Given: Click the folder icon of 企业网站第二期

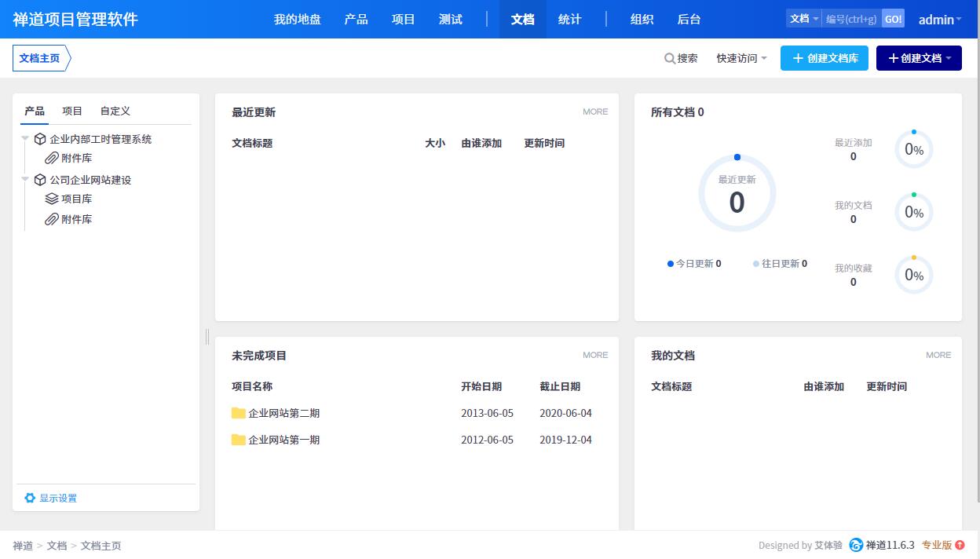Looking at the screenshot, I should coord(239,413).
